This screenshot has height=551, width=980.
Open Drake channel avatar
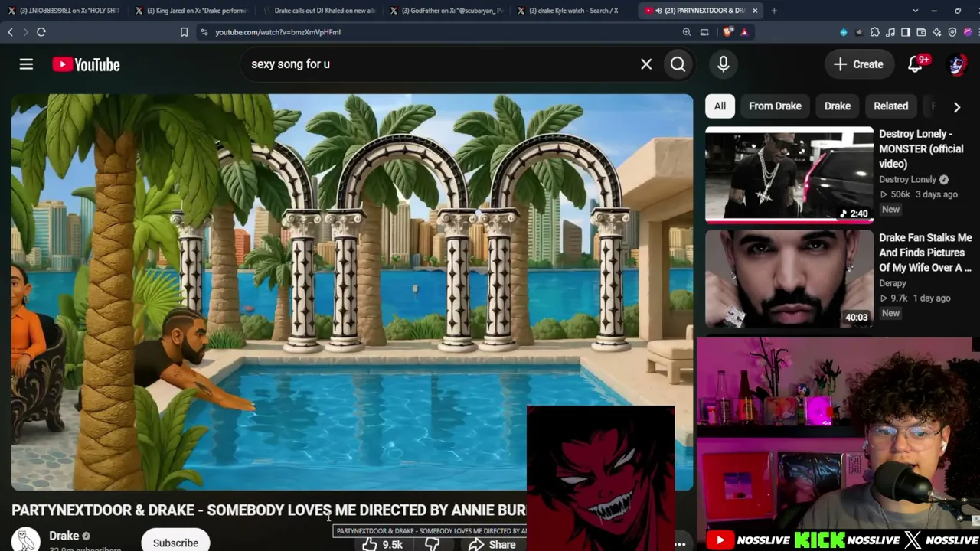pos(26,540)
